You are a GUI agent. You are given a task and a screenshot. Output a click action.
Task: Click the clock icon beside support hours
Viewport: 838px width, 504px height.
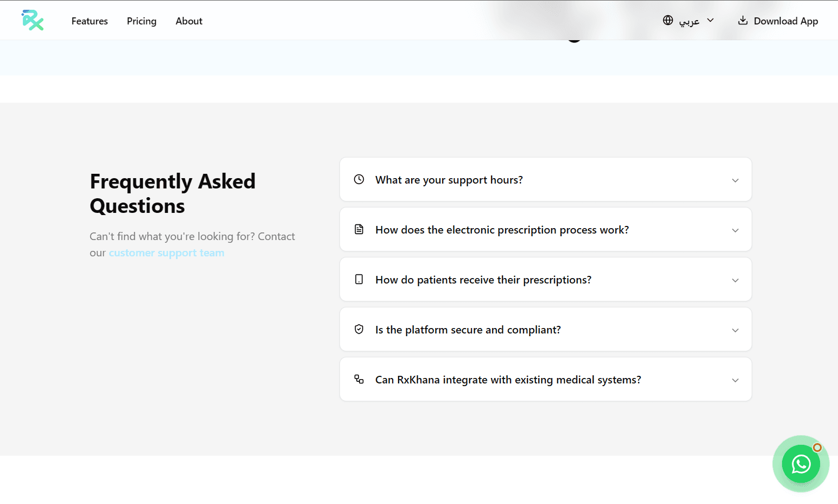pyautogui.click(x=359, y=180)
